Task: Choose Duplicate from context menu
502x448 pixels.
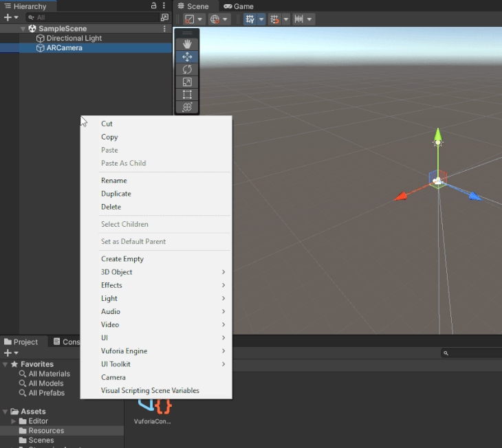Action: 156,194
